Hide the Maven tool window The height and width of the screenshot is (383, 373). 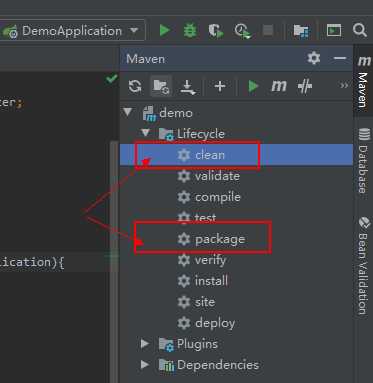point(340,58)
